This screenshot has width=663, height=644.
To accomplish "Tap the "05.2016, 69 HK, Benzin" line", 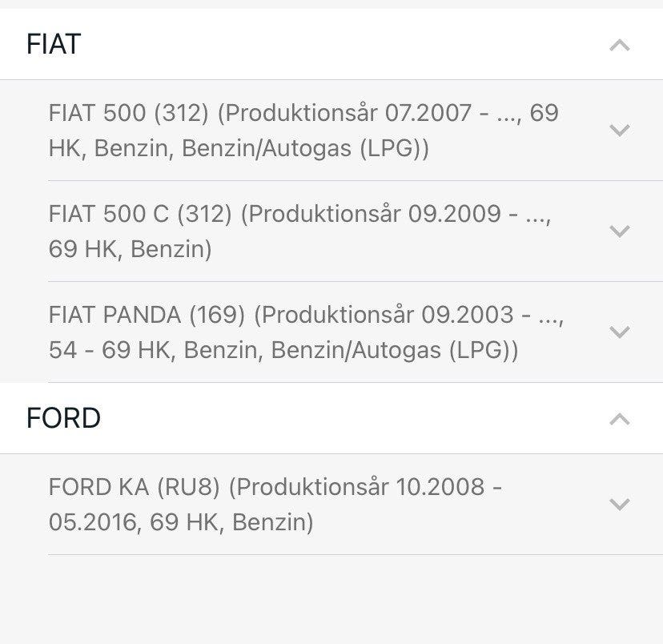I will pyautogui.click(x=180, y=523).
